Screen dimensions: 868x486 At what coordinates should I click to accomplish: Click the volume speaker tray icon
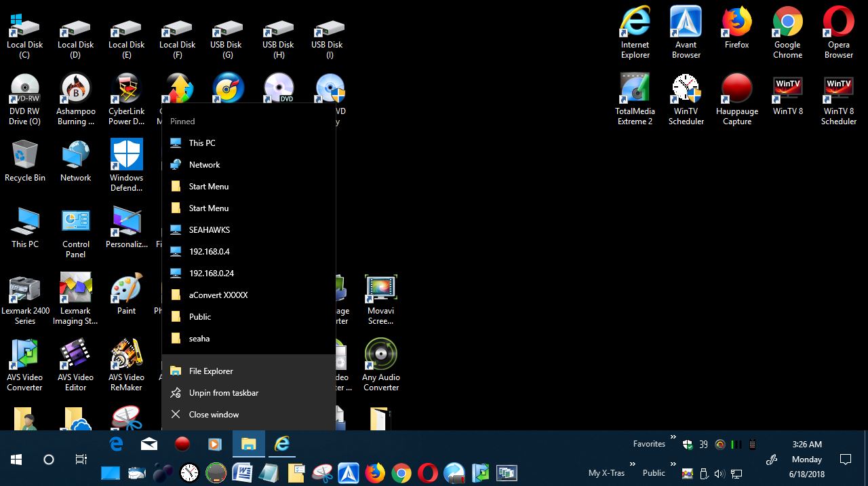pos(719,474)
